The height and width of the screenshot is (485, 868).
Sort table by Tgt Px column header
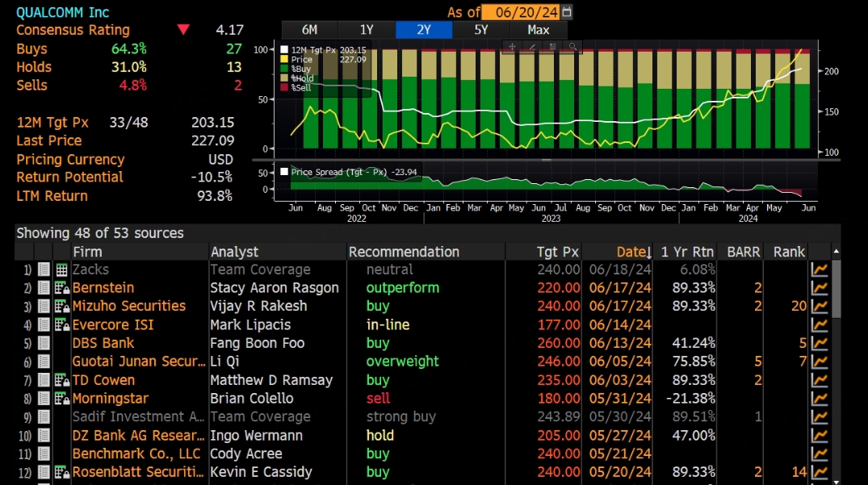(543, 252)
